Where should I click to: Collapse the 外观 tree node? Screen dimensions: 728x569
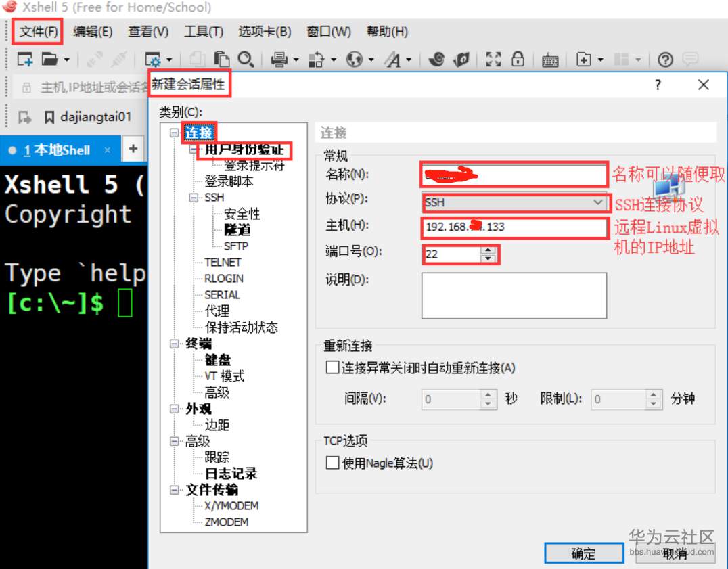click(174, 409)
